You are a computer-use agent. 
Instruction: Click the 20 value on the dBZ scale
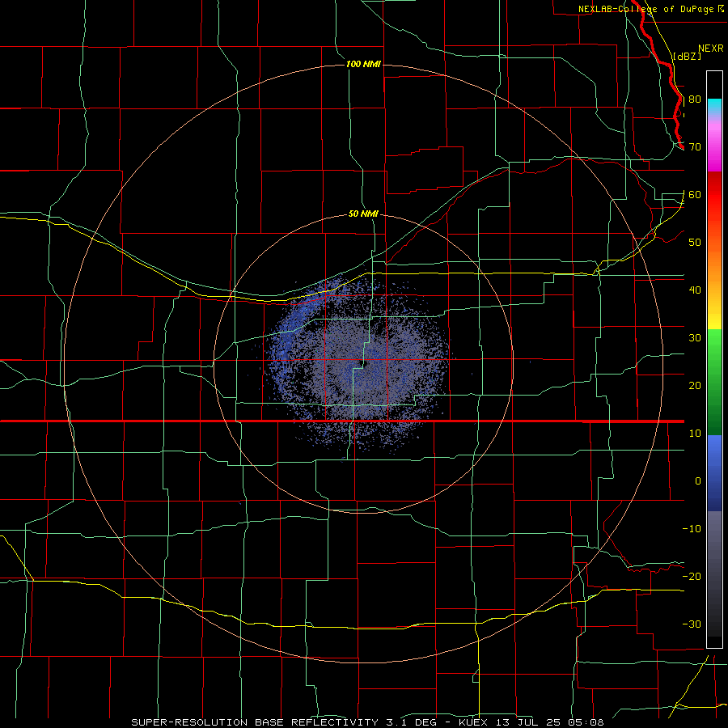(695, 386)
